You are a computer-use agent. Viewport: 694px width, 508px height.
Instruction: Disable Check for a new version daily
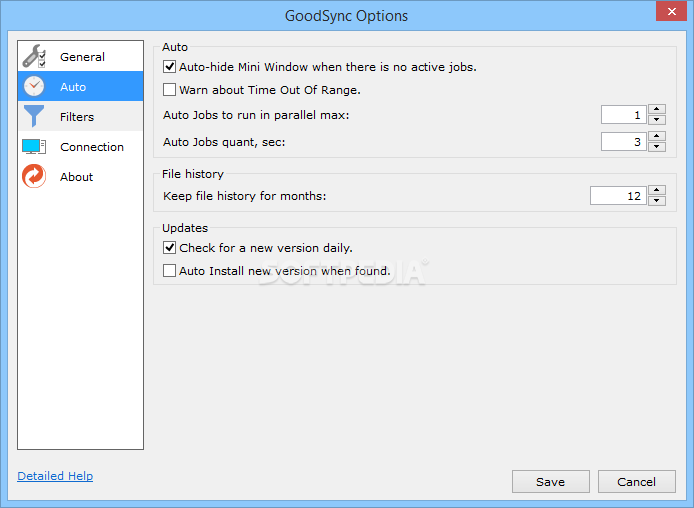point(170,247)
